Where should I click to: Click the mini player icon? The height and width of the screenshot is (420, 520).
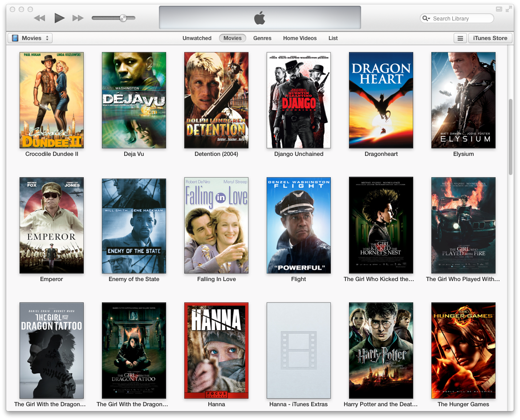click(x=499, y=9)
